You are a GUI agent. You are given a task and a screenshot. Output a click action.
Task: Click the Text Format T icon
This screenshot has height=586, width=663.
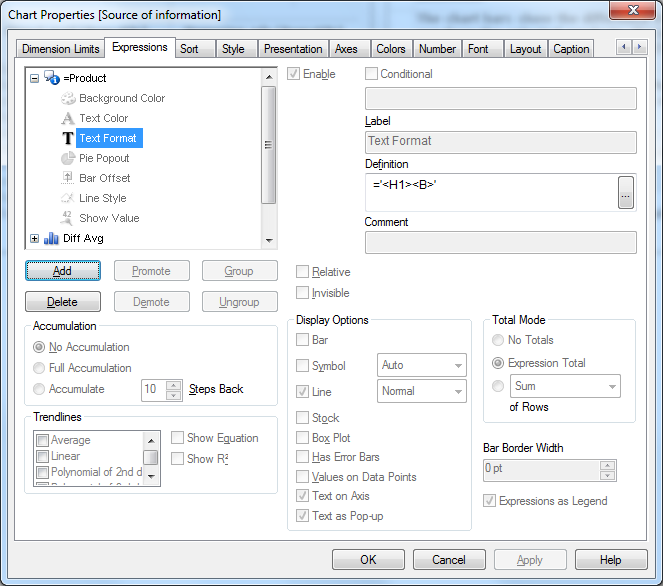coord(68,138)
